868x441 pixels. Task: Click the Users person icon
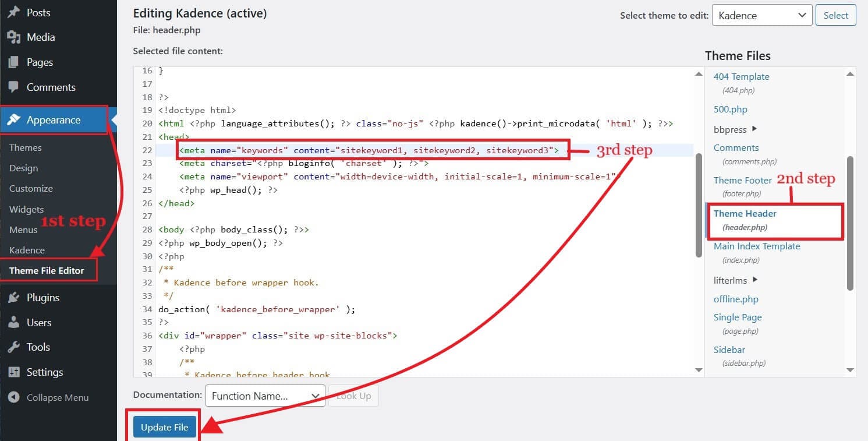[x=13, y=323]
